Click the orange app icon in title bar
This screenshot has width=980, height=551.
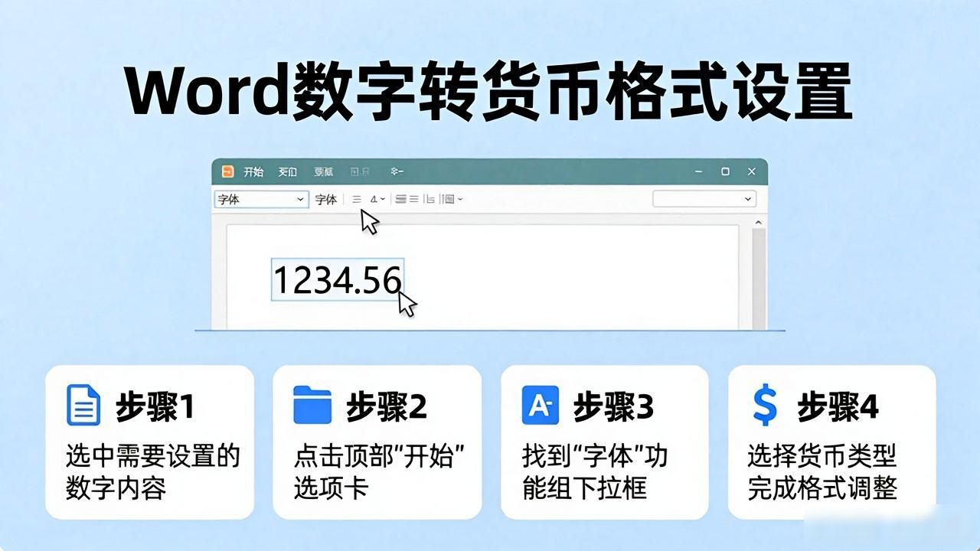tap(227, 171)
